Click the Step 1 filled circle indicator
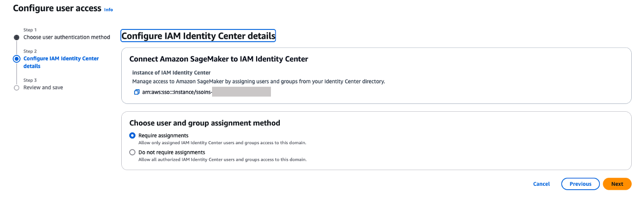 [17, 37]
